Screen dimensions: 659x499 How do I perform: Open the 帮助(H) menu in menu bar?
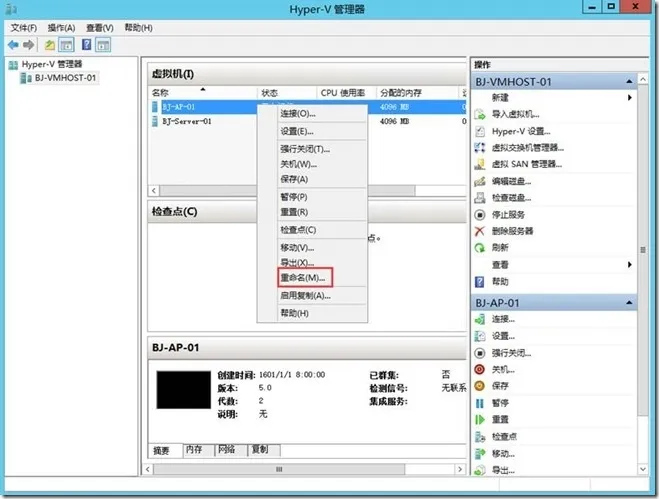point(138,28)
